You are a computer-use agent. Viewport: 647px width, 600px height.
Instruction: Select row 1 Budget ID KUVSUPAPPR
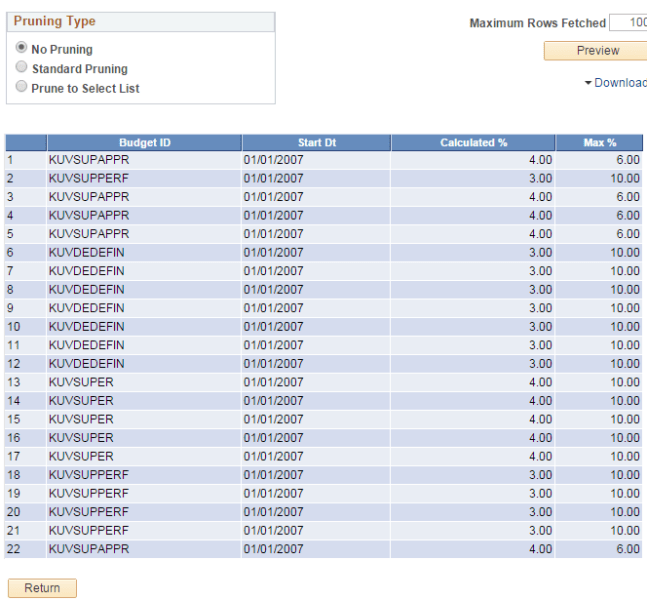[89, 160]
